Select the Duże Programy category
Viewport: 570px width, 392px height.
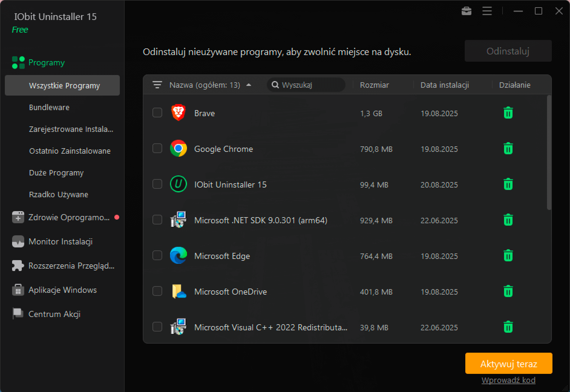[56, 173]
